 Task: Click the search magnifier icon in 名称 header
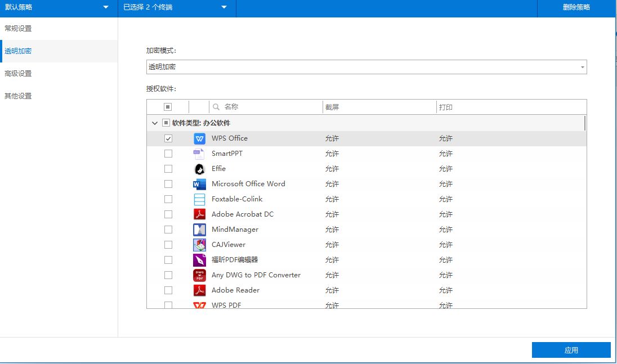pyautogui.click(x=216, y=107)
